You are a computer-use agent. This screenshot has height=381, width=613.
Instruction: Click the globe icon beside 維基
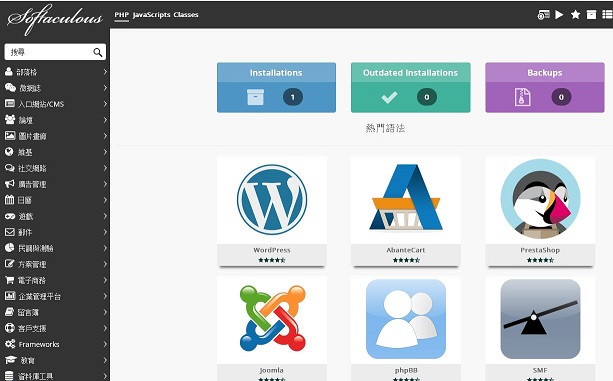point(9,152)
